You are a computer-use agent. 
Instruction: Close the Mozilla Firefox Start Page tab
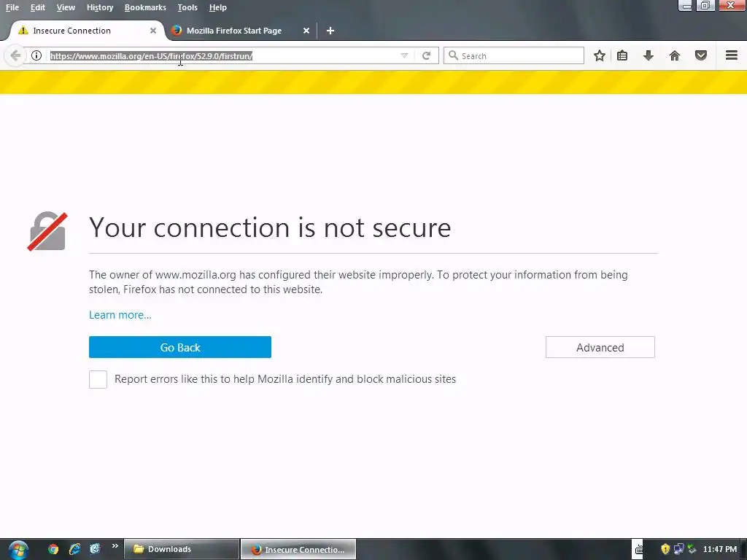click(x=306, y=31)
